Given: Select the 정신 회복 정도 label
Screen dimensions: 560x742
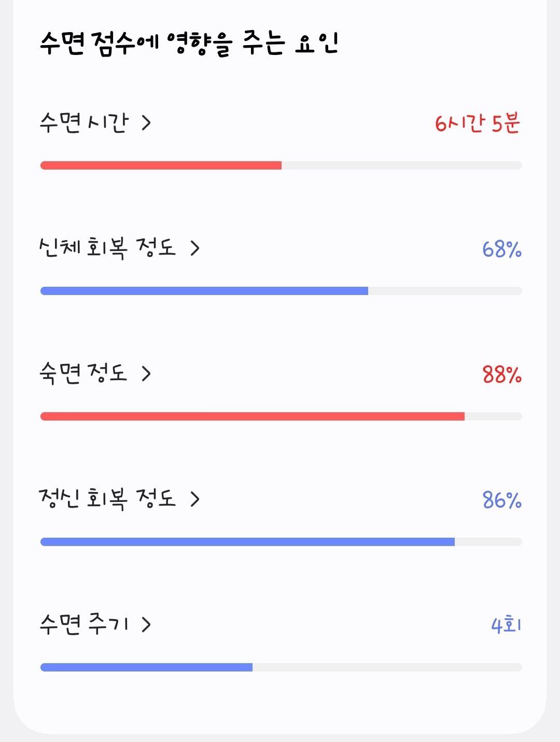Looking at the screenshot, I should click(107, 499).
